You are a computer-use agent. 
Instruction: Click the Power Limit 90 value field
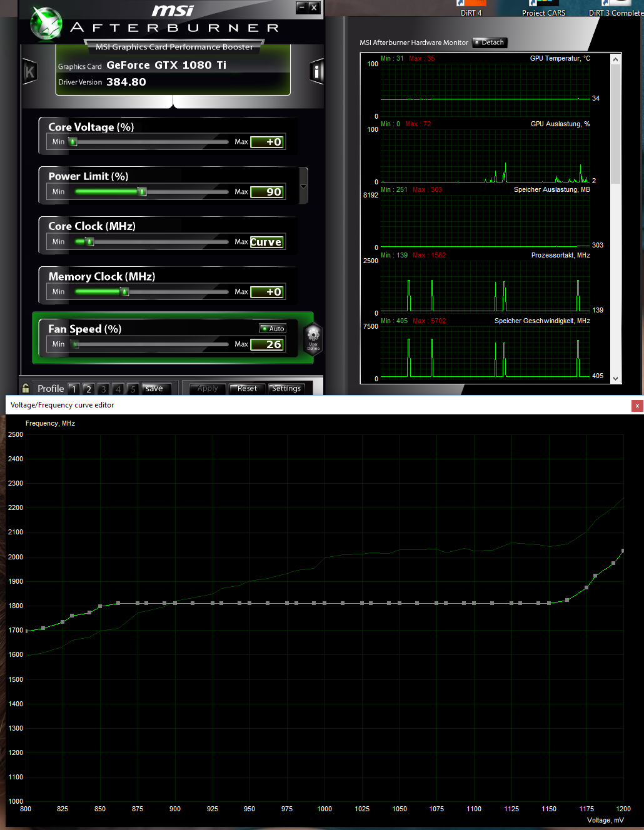268,192
